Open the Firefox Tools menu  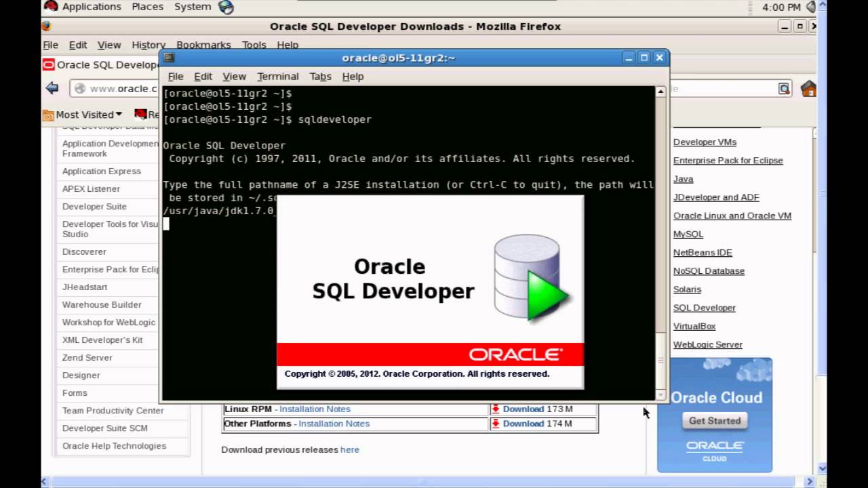(x=254, y=45)
